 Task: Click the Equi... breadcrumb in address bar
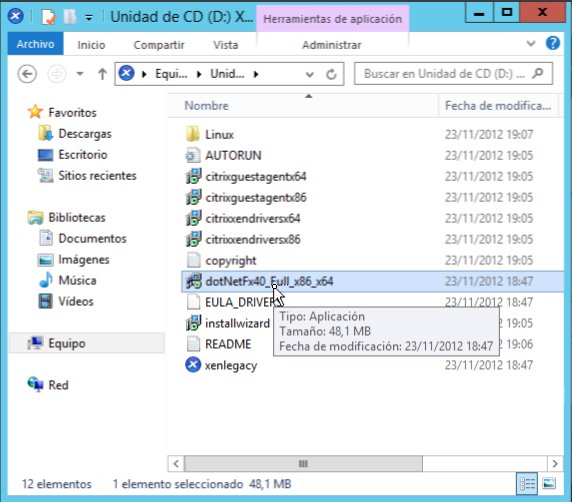click(x=171, y=74)
